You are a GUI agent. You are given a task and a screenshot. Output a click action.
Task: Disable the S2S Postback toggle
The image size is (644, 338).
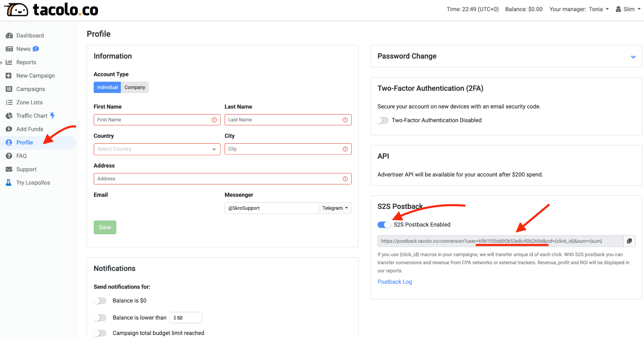coord(384,225)
